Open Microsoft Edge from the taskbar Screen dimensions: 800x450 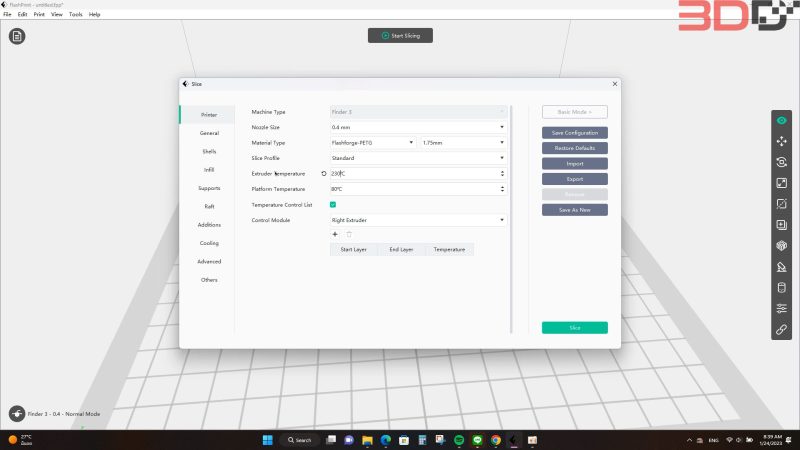pyautogui.click(x=386, y=440)
